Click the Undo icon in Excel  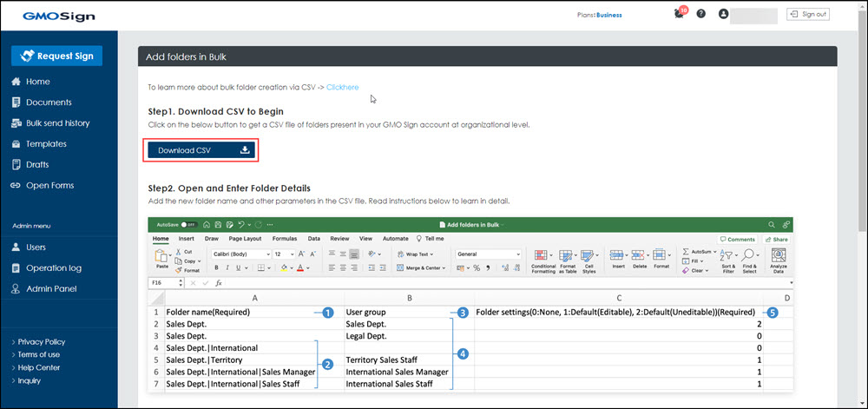click(240, 225)
